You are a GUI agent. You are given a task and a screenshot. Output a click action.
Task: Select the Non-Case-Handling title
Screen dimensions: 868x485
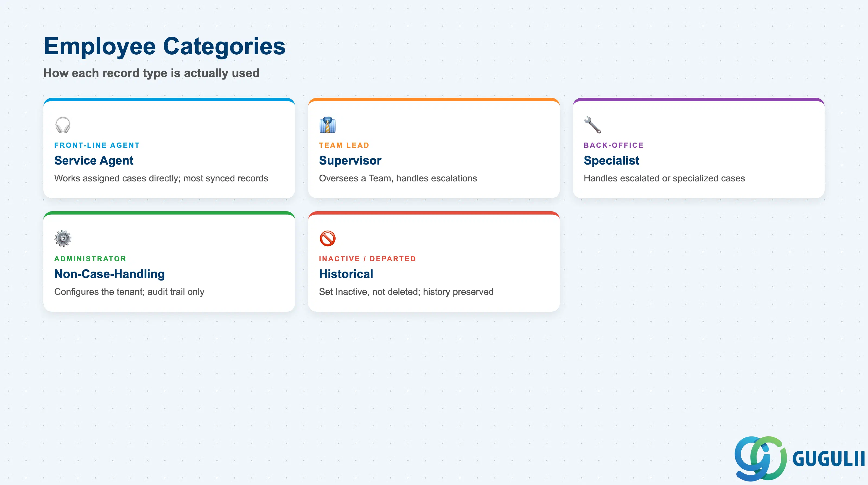[110, 274]
